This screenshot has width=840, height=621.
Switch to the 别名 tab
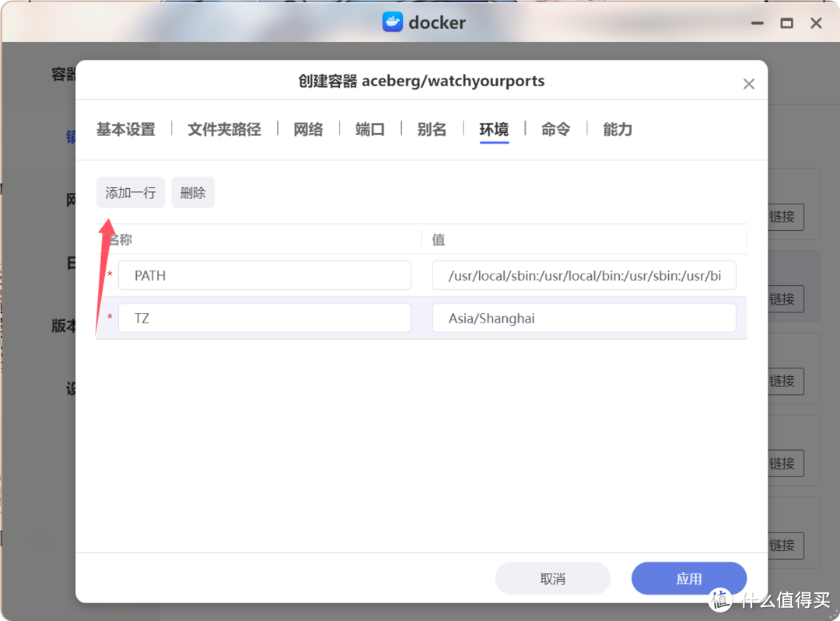[432, 130]
